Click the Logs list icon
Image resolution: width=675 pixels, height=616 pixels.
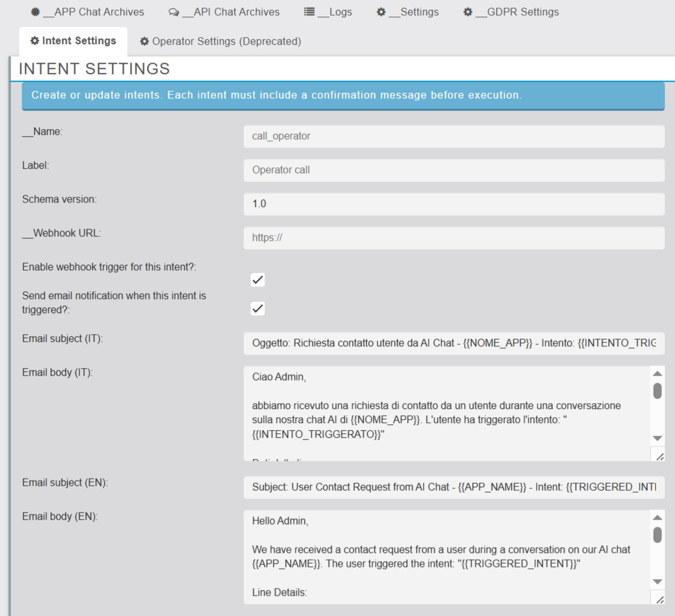coord(309,12)
